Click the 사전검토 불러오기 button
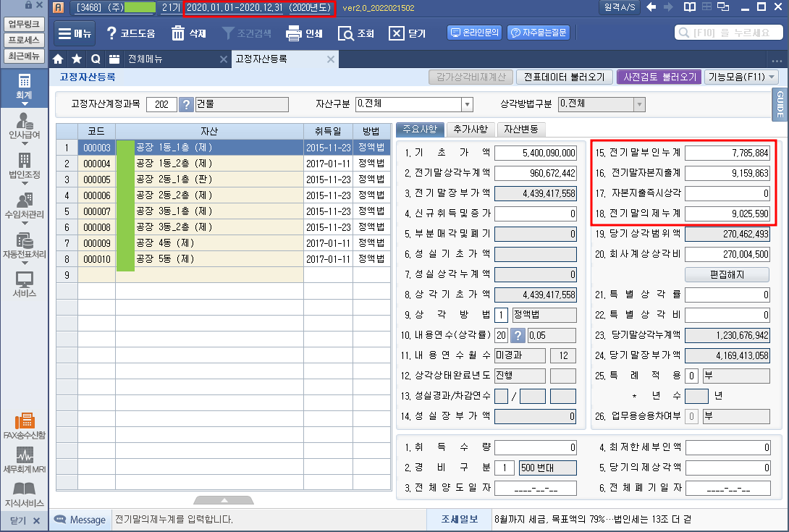The height and width of the screenshot is (532, 789). (x=658, y=77)
